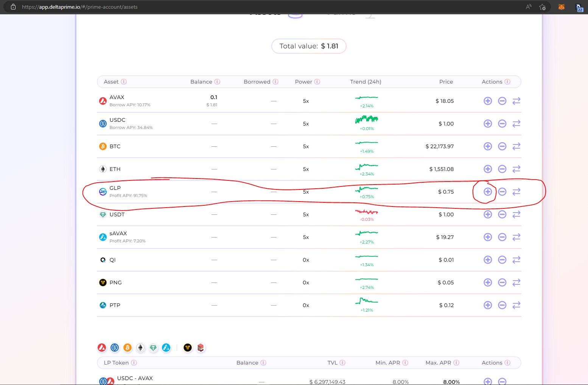This screenshot has width=588, height=385.
Task: Open the Balance column info tooltip
Action: click(217, 82)
